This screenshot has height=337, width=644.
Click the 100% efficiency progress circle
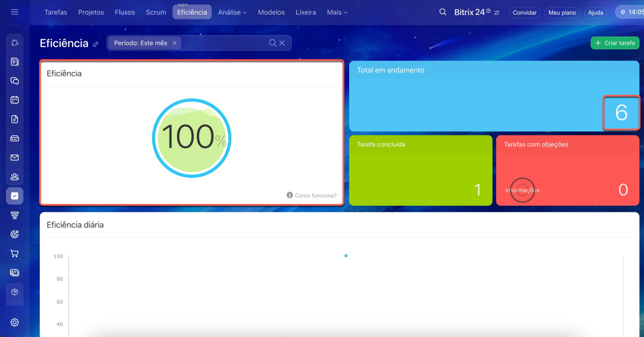coord(192,137)
